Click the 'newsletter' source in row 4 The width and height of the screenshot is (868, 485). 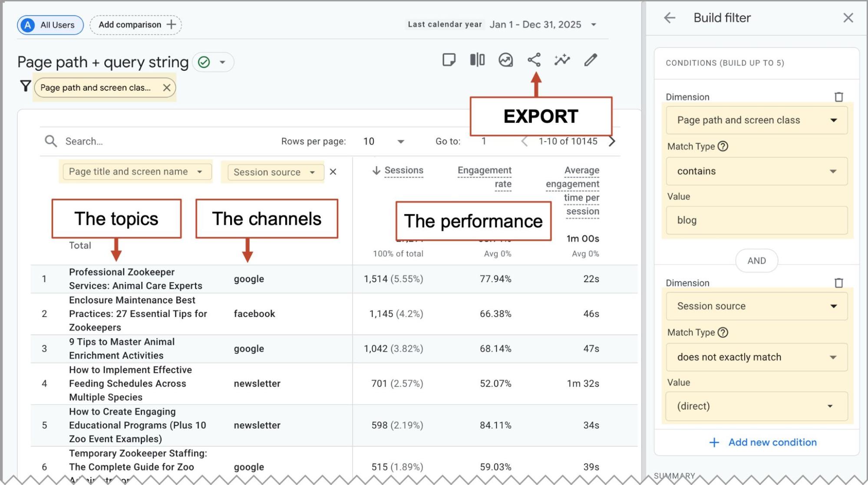(257, 384)
